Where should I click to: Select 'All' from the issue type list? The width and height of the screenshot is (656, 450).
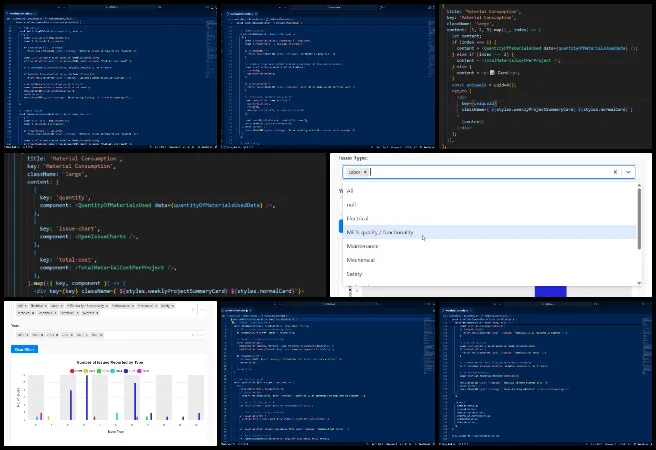pyautogui.click(x=350, y=190)
